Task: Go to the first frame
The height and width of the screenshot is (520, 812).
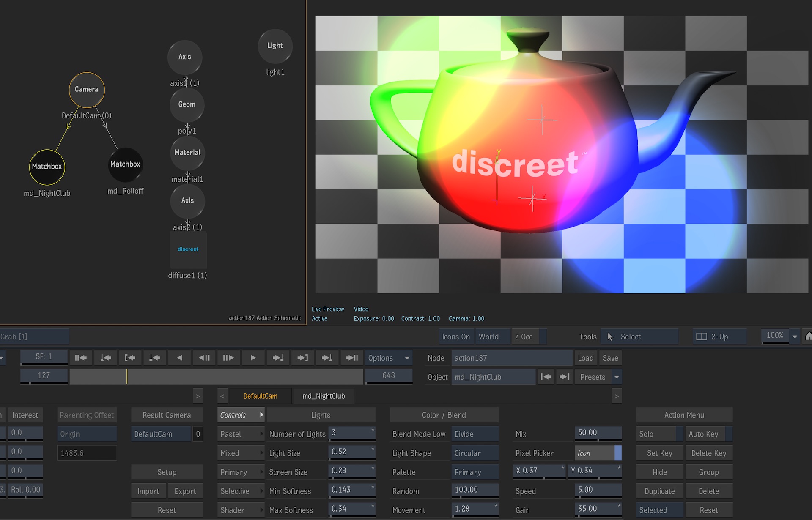Action: point(81,358)
